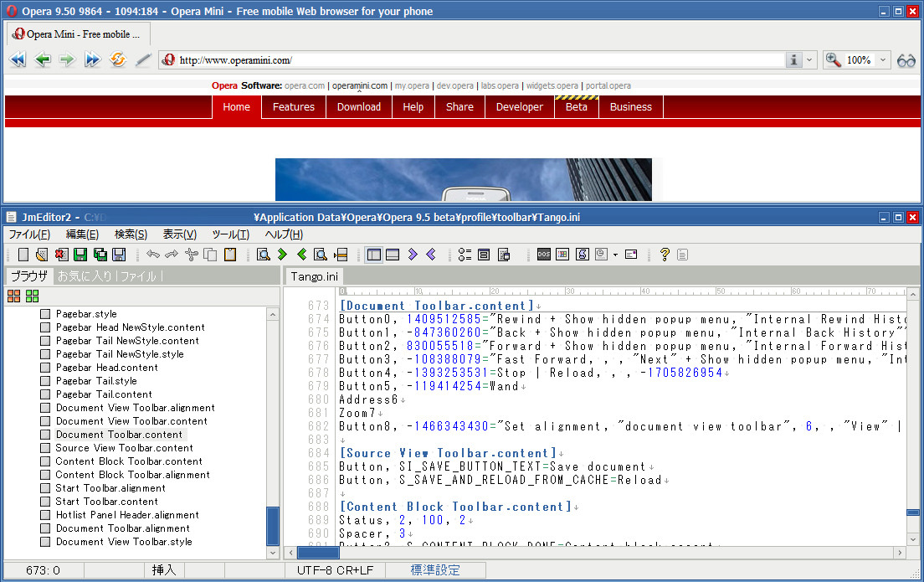Check Start Toolbar.content checkbox
The width and height of the screenshot is (924, 582).
[45, 502]
